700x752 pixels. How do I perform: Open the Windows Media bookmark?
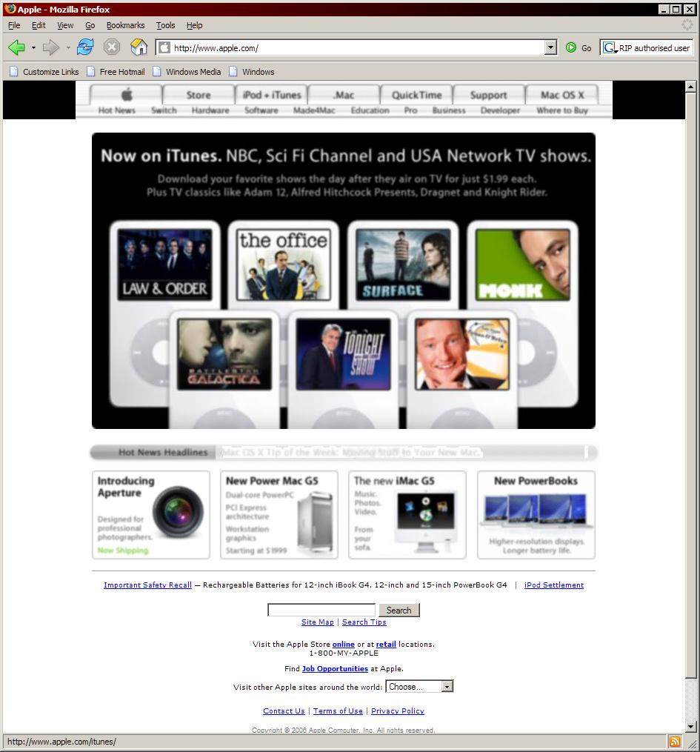pos(187,71)
